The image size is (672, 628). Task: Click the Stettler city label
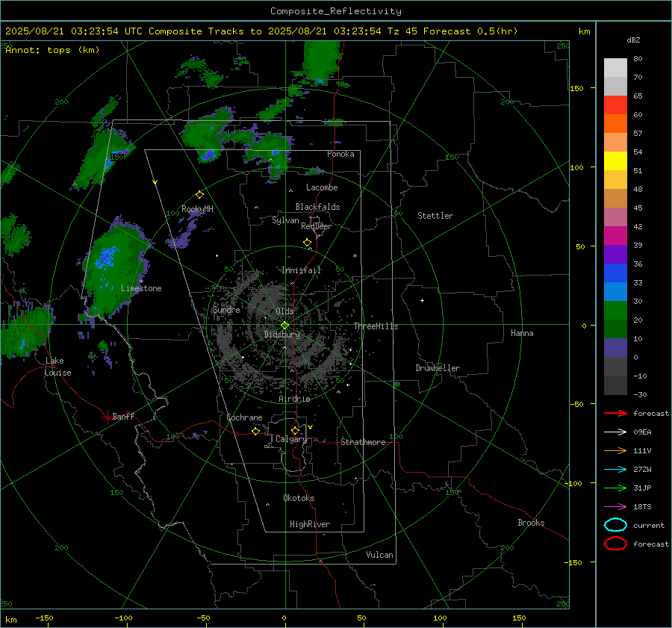(435, 216)
